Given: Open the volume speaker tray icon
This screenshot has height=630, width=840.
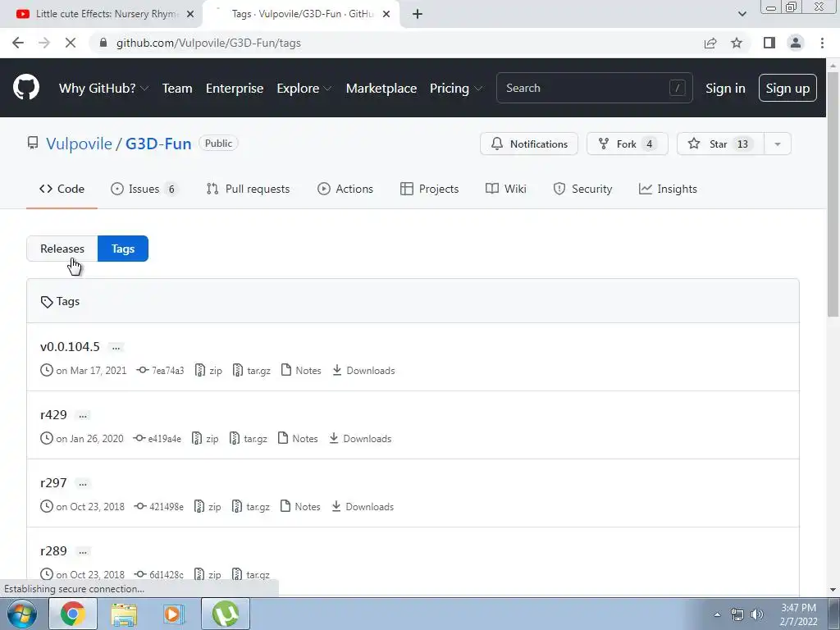Looking at the screenshot, I should pyautogui.click(x=757, y=614).
